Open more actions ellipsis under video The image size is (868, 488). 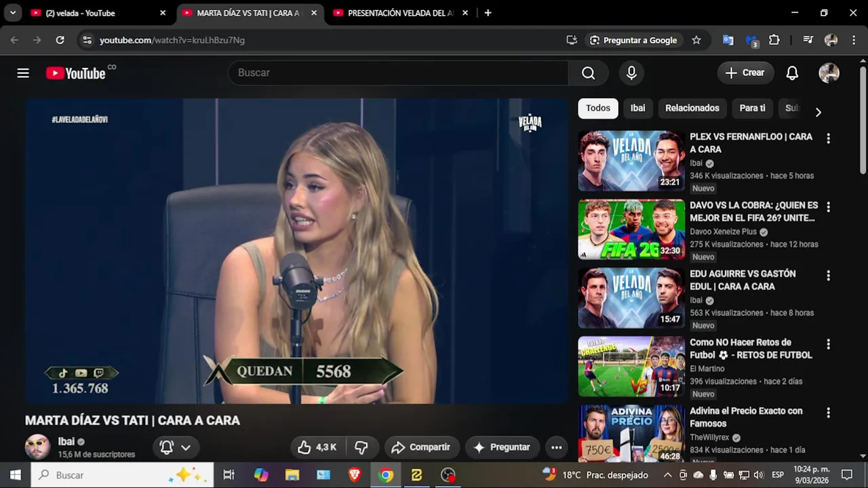(556, 447)
